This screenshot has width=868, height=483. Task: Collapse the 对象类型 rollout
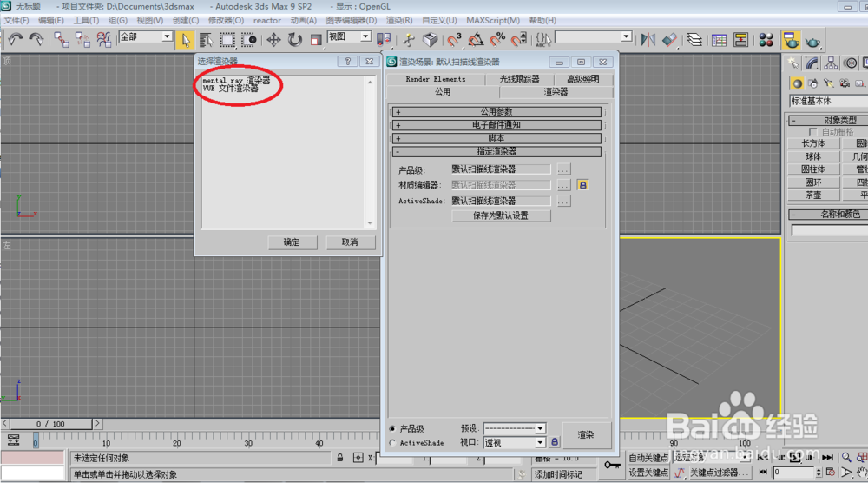pyautogui.click(x=828, y=120)
